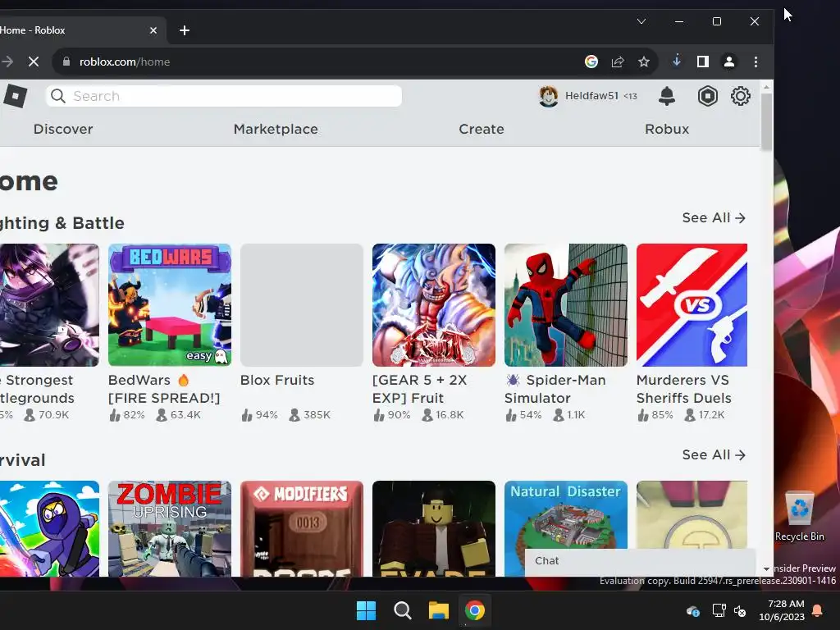Open the Create tab
Screen dimensions: 840x630
coord(481,129)
